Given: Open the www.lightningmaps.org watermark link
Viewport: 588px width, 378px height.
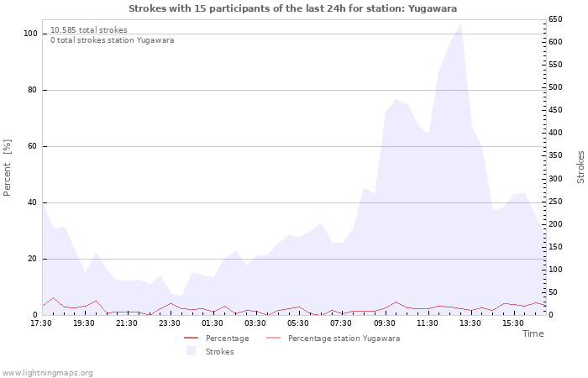Looking at the screenshot, I should 47,372.
